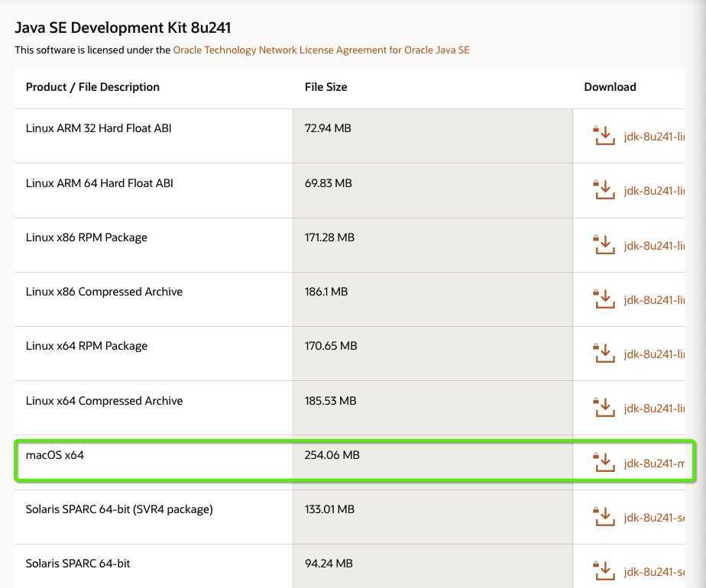
Task: Click download icon for Linux x64 Compressed Archive
Action: (604, 408)
